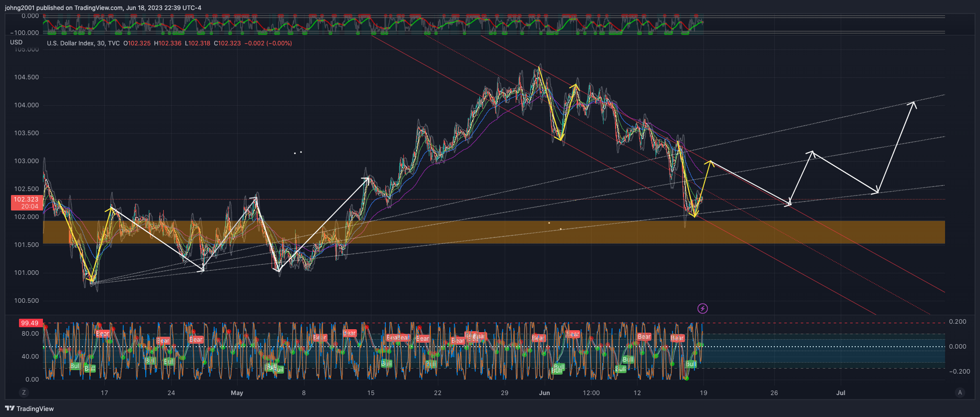Click the change value −0.002 (−0.00%)
The width and height of the screenshot is (980, 417).
pyautogui.click(x=268, y=43)
